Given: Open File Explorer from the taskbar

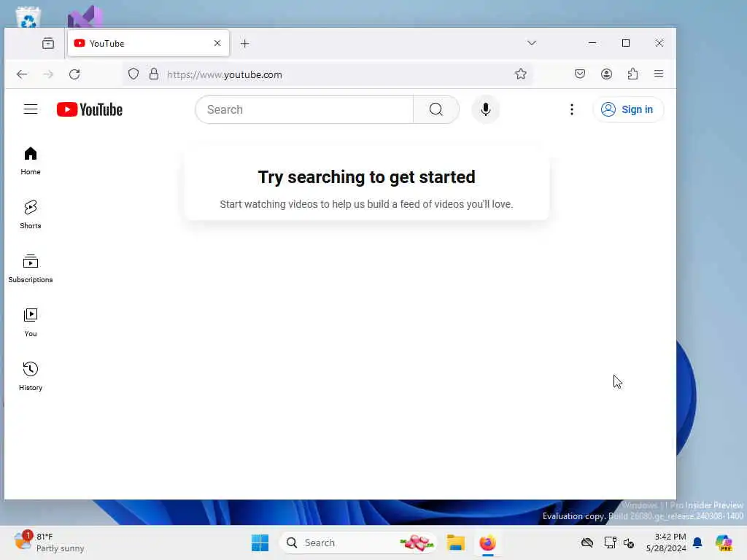Looking at the screenshot, I should coord(455,542).
